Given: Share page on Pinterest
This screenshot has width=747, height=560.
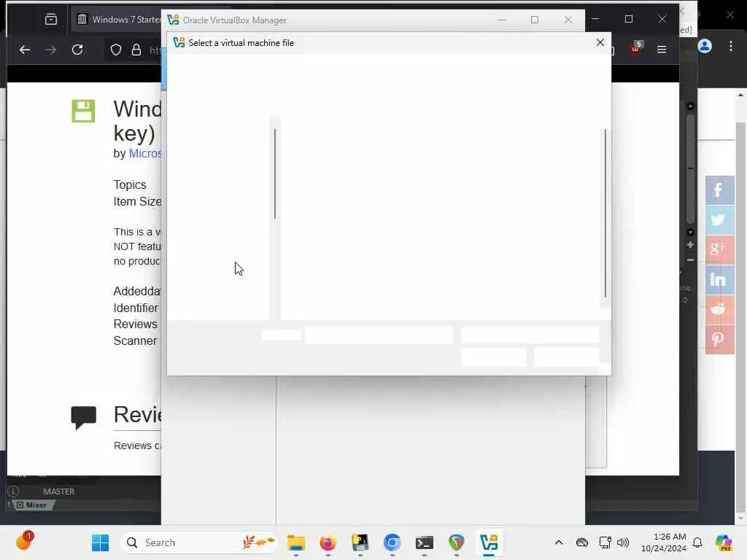Looking at the screenshot, I should coord(719,340).
